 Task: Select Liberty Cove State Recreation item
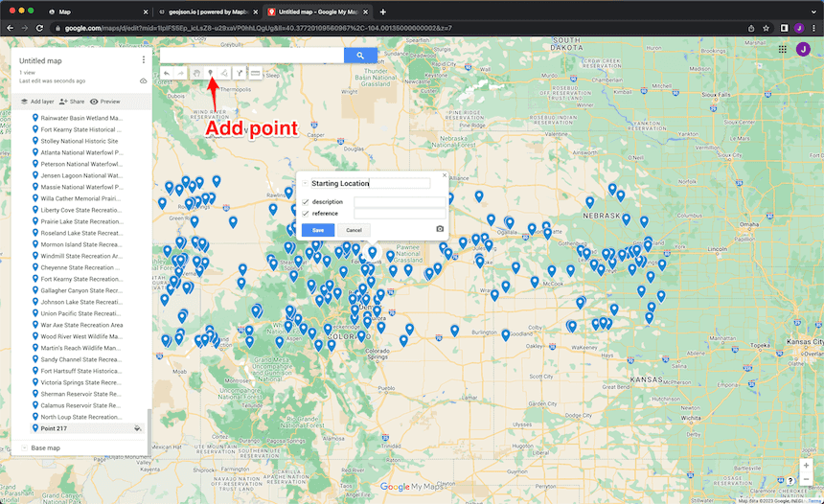click(x=81, y=210)
